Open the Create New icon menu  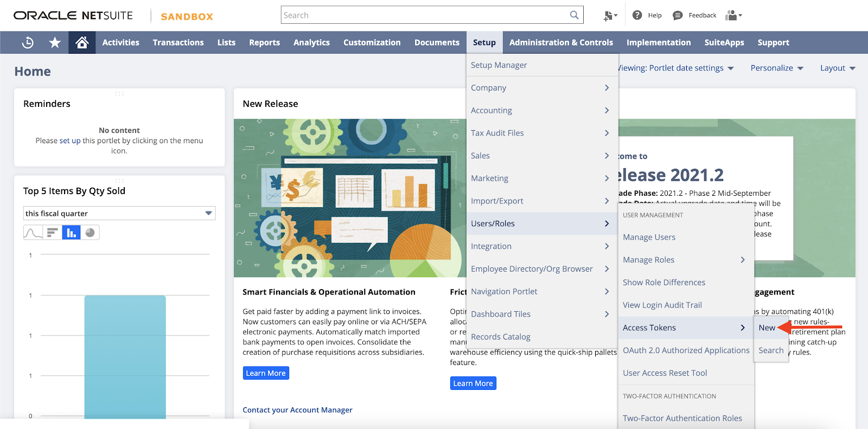[610, 16]
